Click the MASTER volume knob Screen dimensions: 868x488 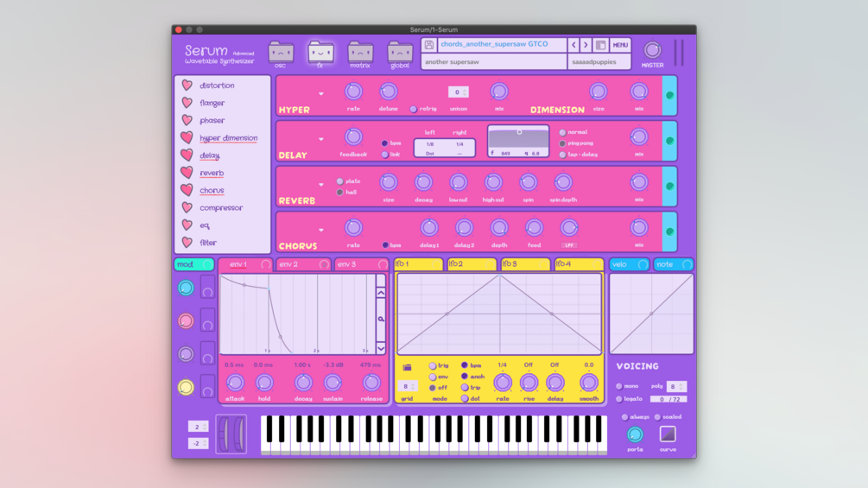[x=652, y=50]
